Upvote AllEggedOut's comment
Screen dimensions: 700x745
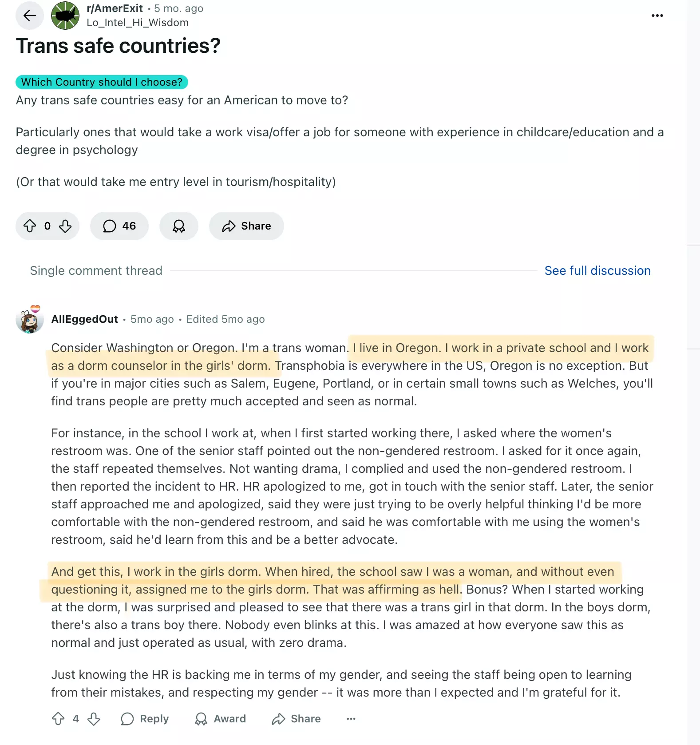(58, 719)
